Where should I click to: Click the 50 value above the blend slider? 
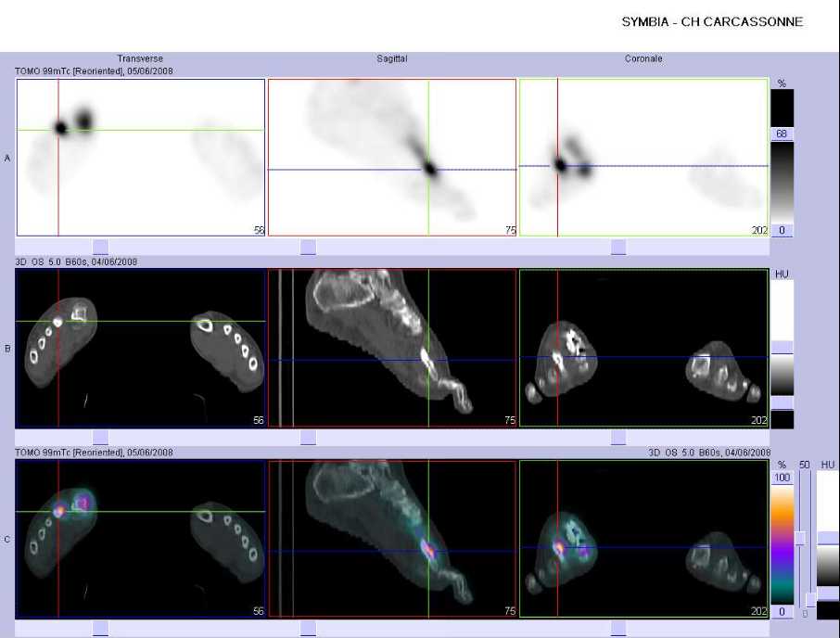(x=804, y=465)
